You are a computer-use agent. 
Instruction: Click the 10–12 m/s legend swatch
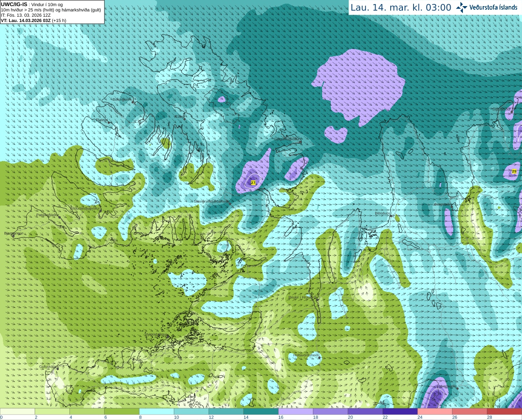[x=191, y=411]
